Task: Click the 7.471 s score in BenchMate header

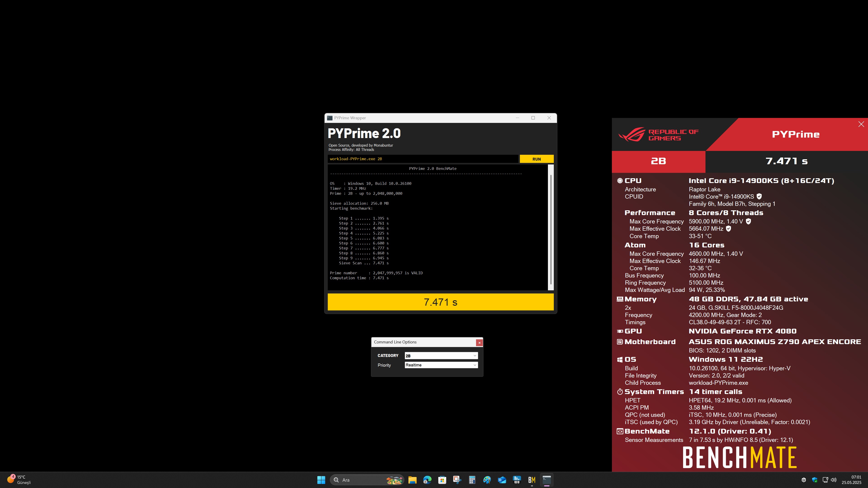Action: point(786,161)
